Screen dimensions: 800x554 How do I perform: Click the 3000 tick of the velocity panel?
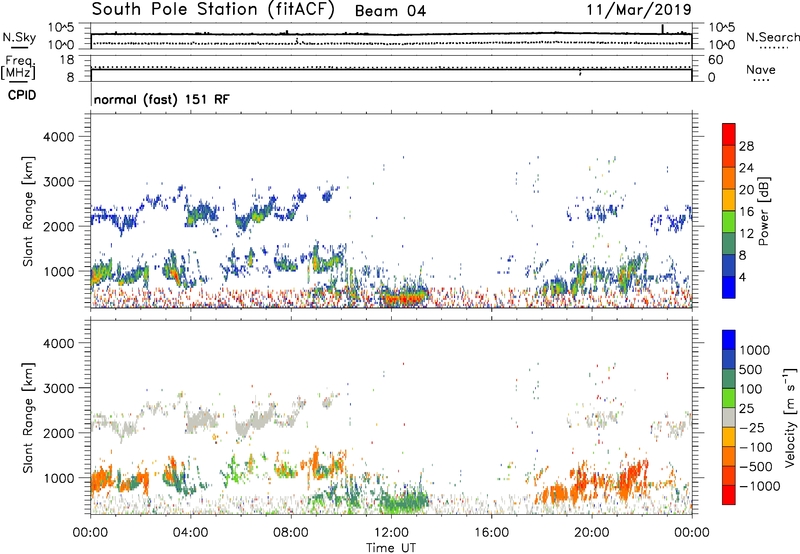(59, 388)
